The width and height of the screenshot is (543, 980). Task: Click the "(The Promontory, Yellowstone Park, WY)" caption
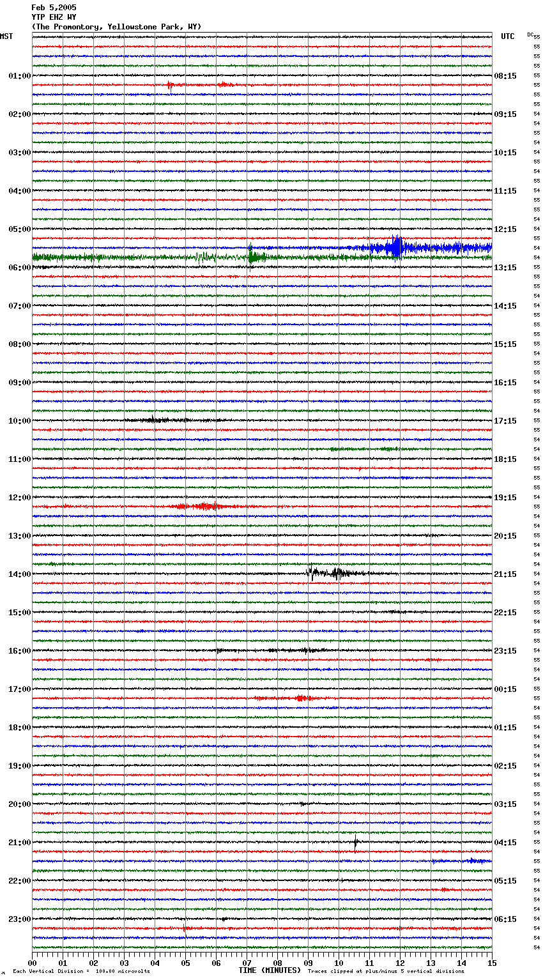(x=116, y=27)
